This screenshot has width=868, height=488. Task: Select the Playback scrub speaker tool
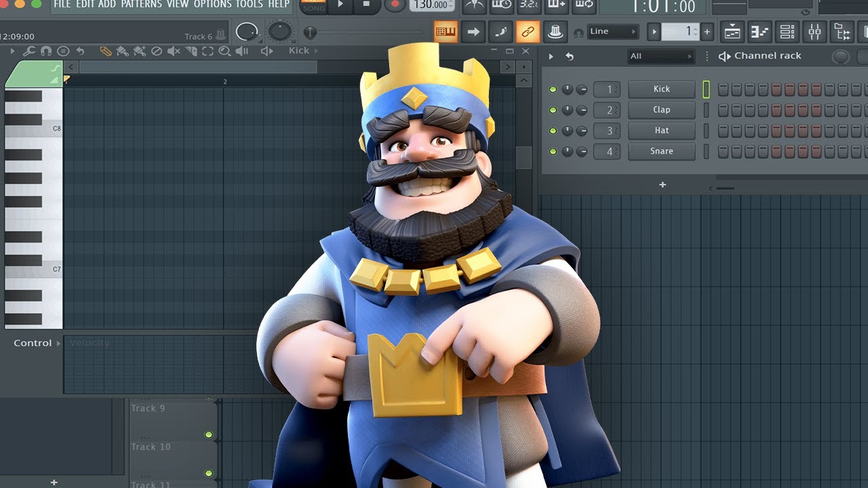tap(242, 51)
